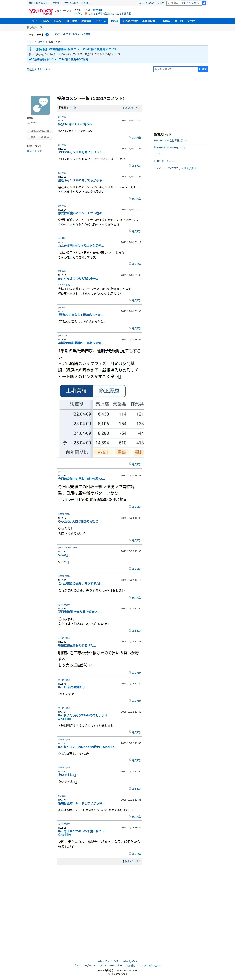
Task: Open the トップ nav tab
Action: (33, 21)
